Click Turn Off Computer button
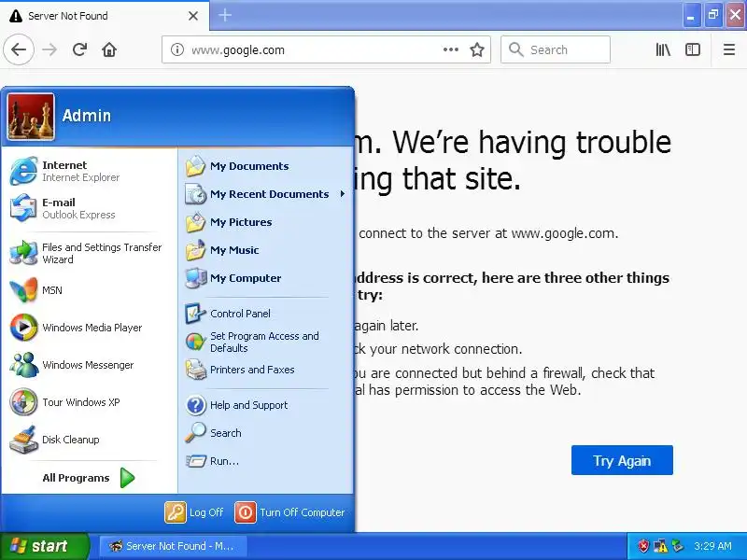This screenshot has width=747, height=560. [x=289, y=512]
